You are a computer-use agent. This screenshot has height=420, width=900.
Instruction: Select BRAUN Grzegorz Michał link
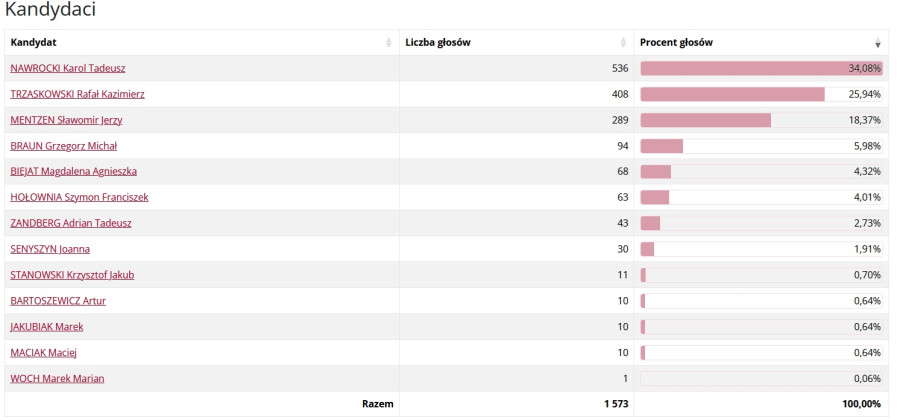pyautogui.click(x=63, y=146)
